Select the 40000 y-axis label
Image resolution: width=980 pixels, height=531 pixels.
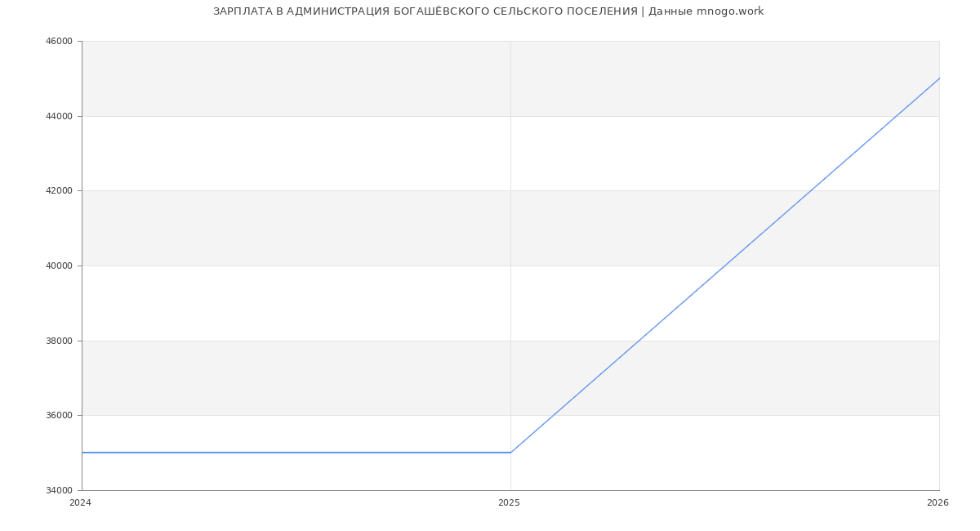(x=59, y=265)
